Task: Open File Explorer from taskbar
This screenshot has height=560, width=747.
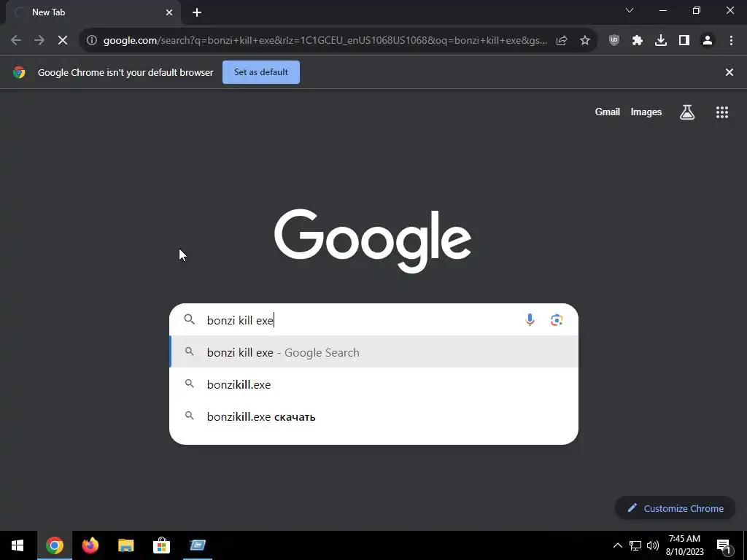Action: [125, 545]
